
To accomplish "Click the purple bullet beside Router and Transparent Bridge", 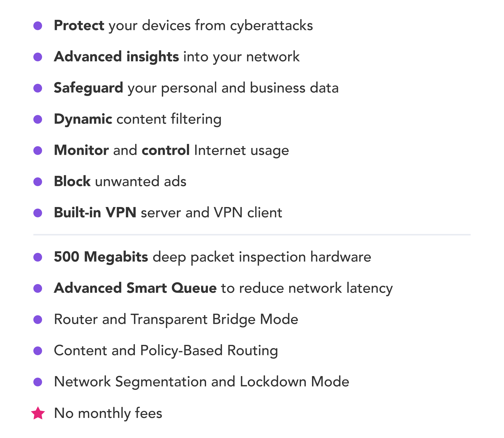I will [38, 319].
